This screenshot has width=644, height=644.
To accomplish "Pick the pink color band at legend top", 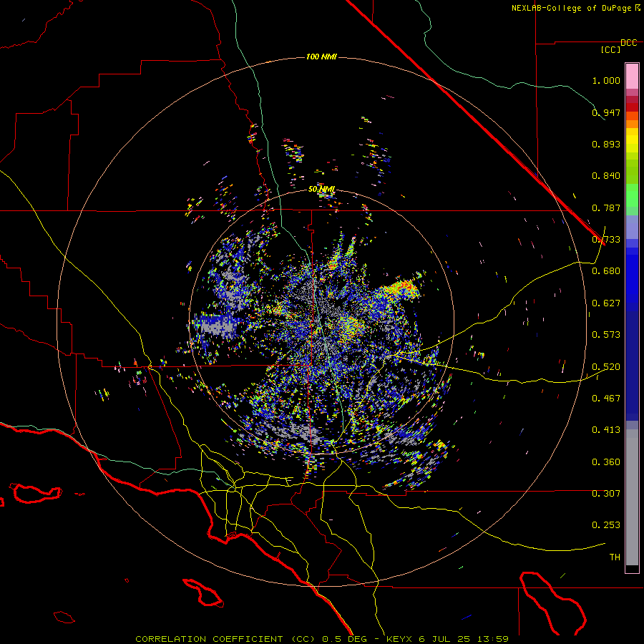I will (632, 77).
